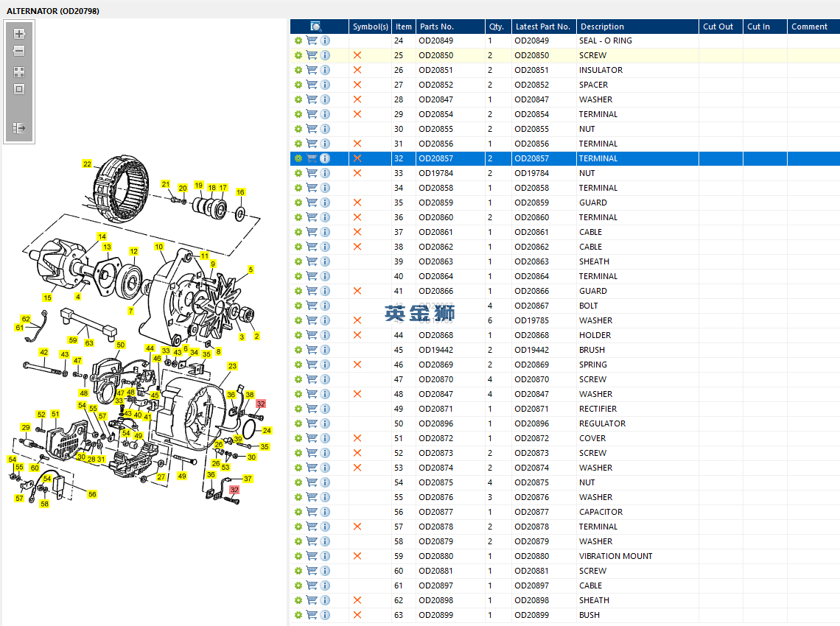Click the list-with-arrow panel icon
Image resolution: width=840 pixels, height=626 pixels.
pyautogui.click(x=19, y=128)
